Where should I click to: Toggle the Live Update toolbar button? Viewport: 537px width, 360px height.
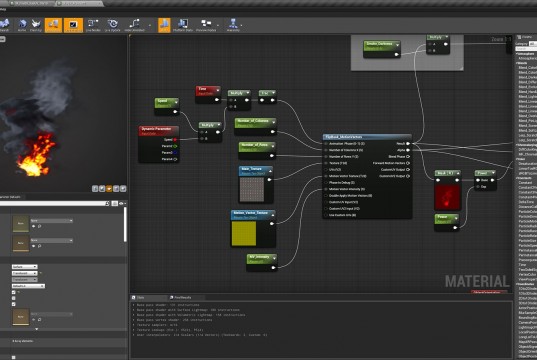(113, 24)
